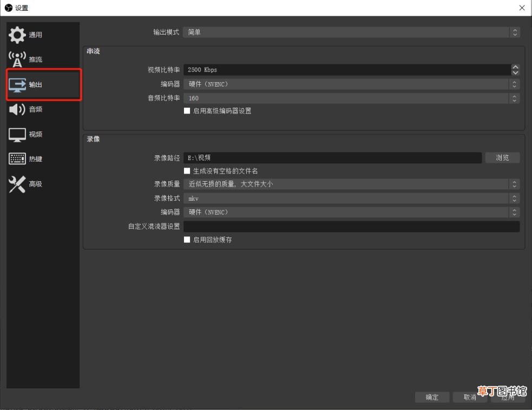The image size is (532, 410).
Task: Open the 输出模式 dropdown set to 简单
Action: pos(351,32)
